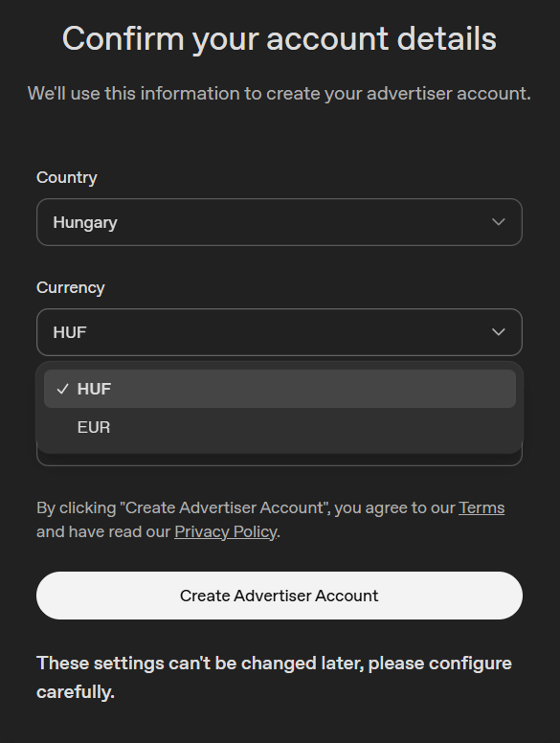Click empty space right of EUR option

313,427
